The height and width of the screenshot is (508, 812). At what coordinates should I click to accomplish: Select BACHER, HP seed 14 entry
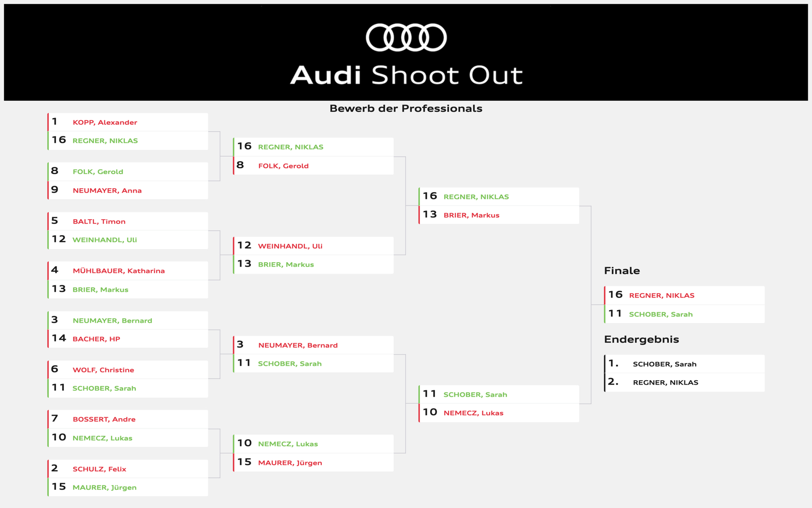coord(128,339)
